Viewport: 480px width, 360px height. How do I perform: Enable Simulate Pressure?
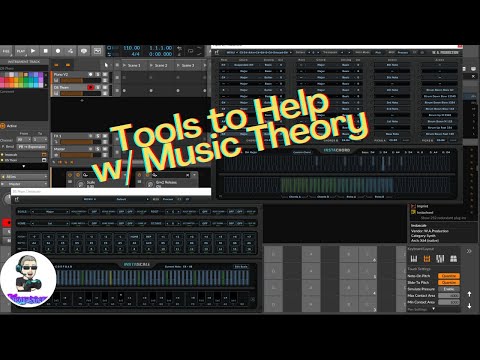[x=449, y=289]
